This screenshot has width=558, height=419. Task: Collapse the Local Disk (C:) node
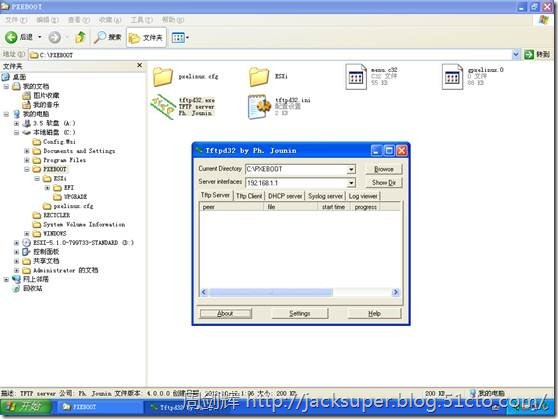pos(16,132)
